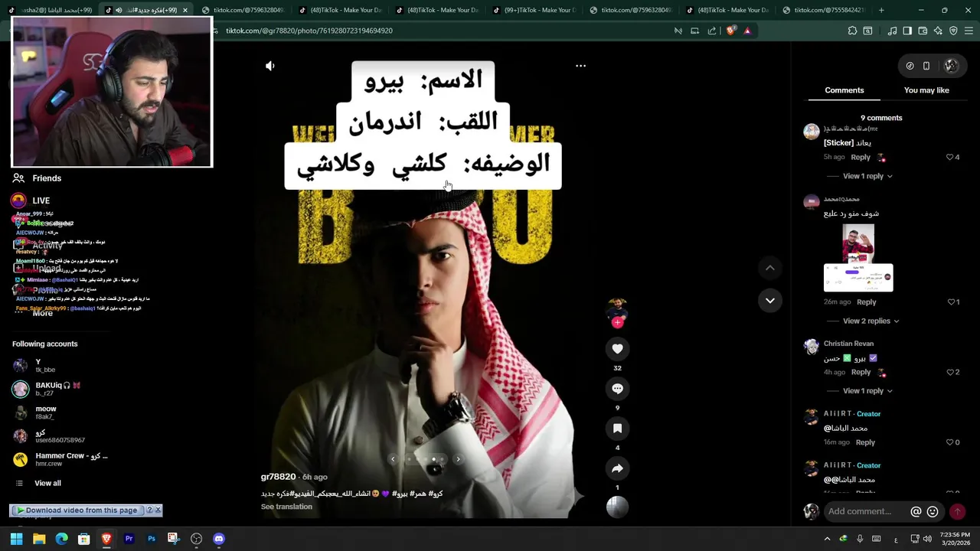Image resolution: width=980 pixels, height=551 pixels.
Task: Open the download bar help question mark
Action: coord(150,510)
